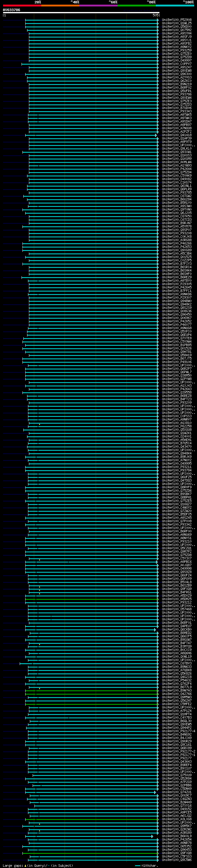Click the UniRef100_Q9C161 label

point(176,745)
